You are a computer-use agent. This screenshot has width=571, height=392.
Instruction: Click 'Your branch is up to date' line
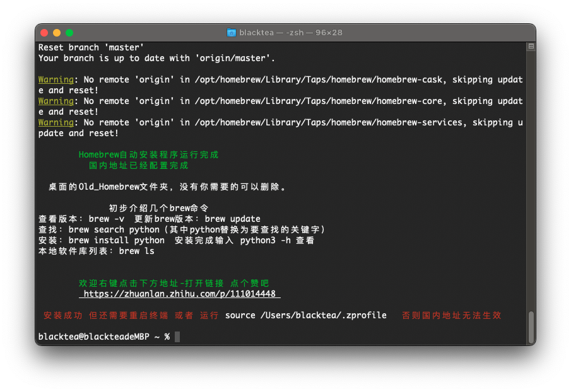156,58
